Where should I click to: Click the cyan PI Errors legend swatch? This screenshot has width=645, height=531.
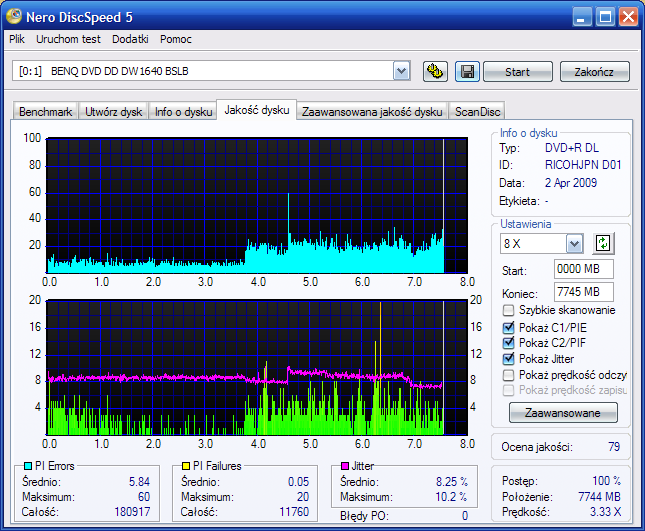click(x=28, y=466)
